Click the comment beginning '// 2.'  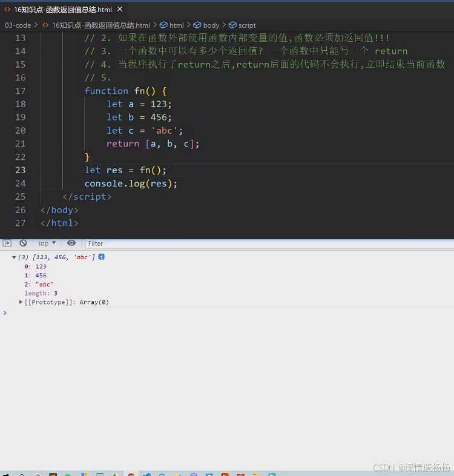click(237, 38)
